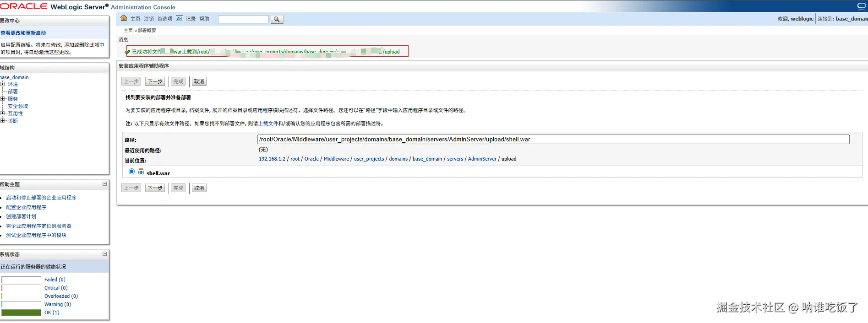Open 主页 in the top toolbar
The image size is (868, 323).
tap(135, 19)
